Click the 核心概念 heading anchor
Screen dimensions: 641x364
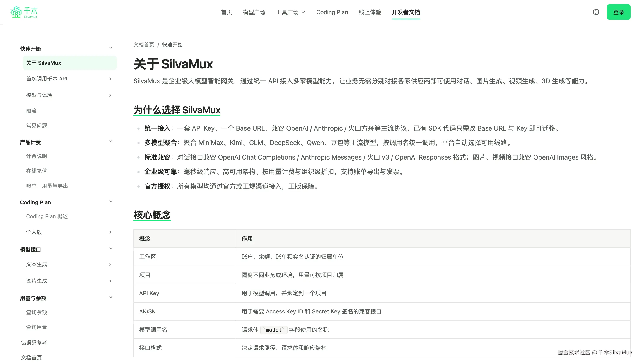(152, 215)
